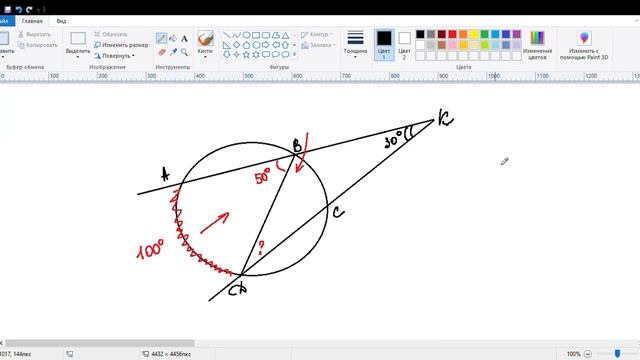Pick the orange color swatch

(x=463, y=34)
